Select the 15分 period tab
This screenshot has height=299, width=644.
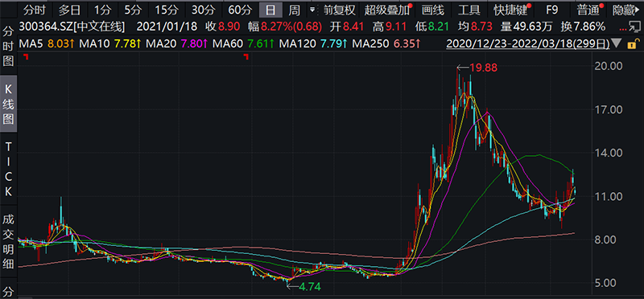166,10
